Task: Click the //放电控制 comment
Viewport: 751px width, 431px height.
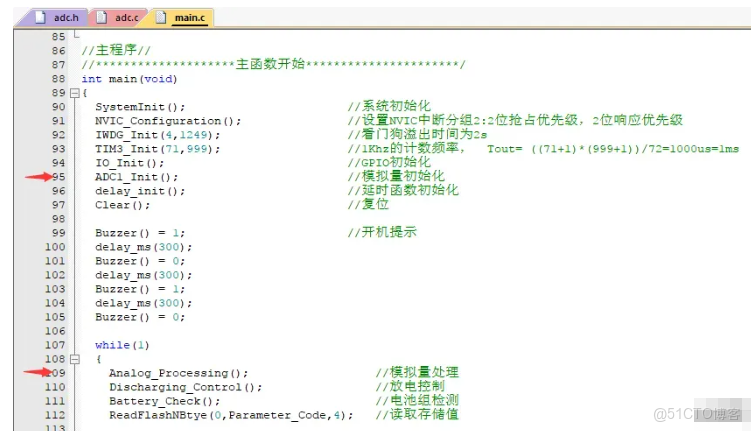Action: [x=410, y=386]
